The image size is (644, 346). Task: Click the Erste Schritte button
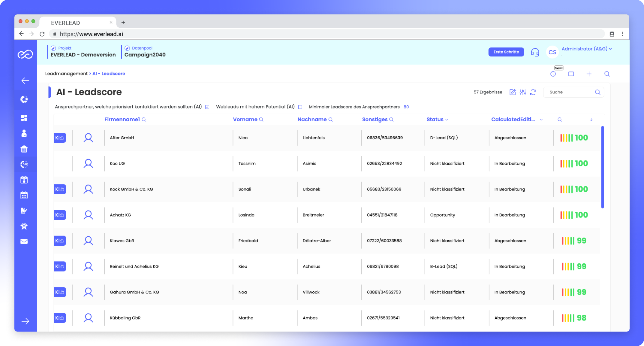[x=506, y=52]
